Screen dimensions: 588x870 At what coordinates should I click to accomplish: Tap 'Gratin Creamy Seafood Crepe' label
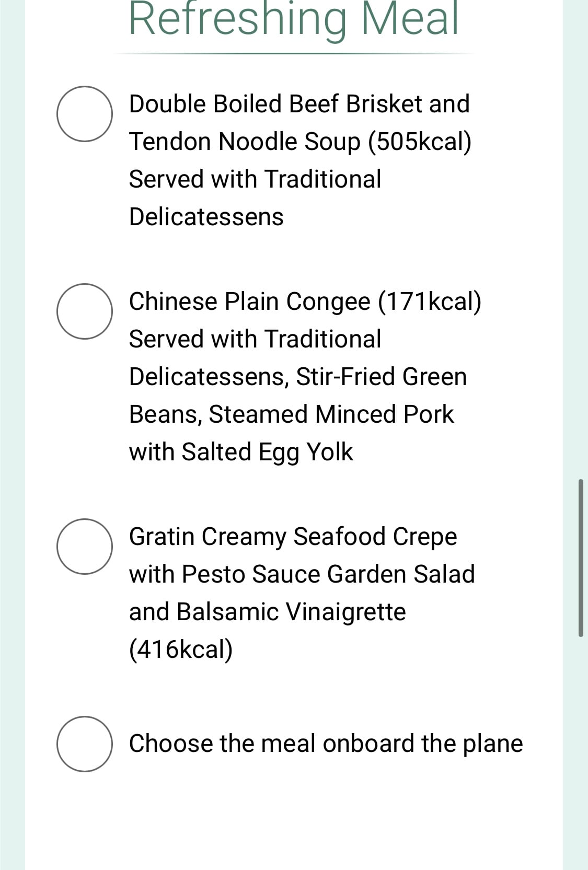293,537
